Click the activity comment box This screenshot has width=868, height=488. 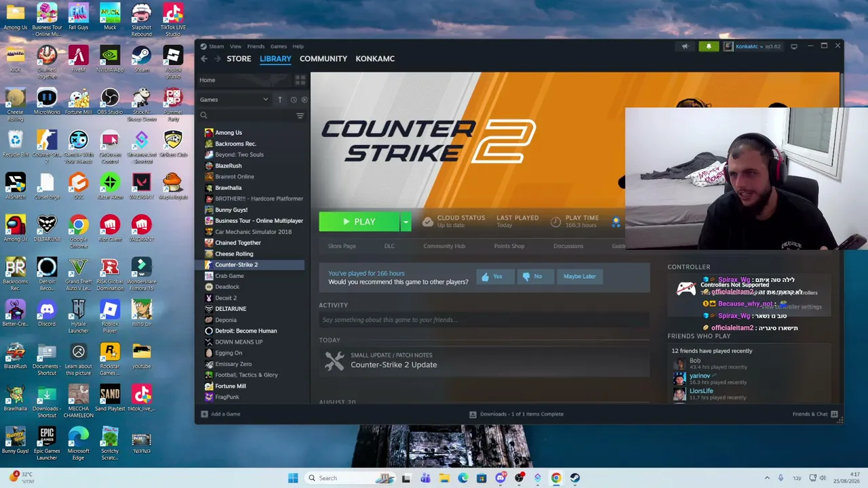click(484, 320)
